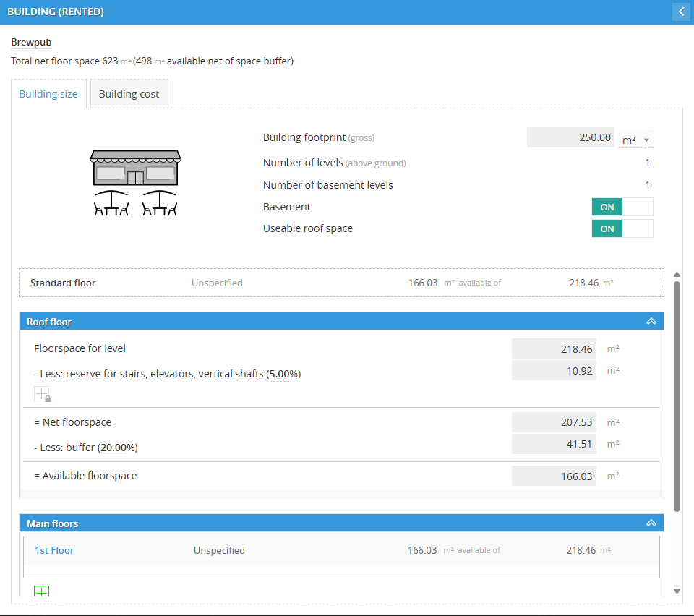Disable the Useable roof space toggle
This screenshot has height=616, width=694.
tap(622, 228)
